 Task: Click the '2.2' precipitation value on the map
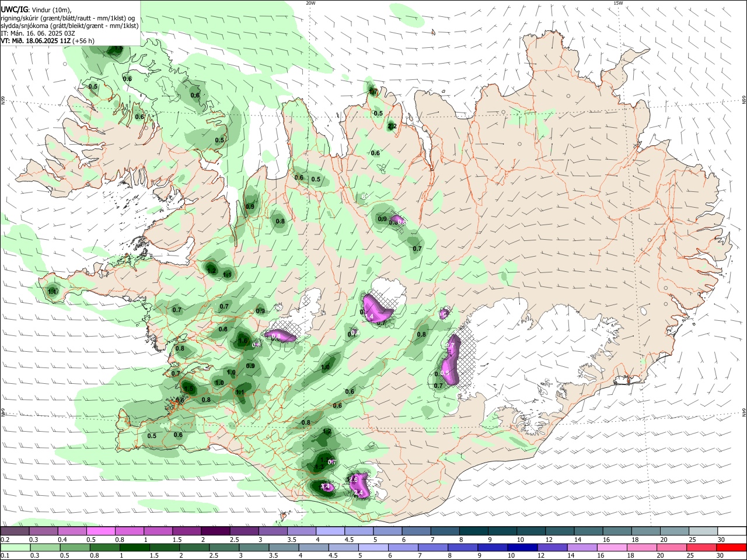click(392, 126)
